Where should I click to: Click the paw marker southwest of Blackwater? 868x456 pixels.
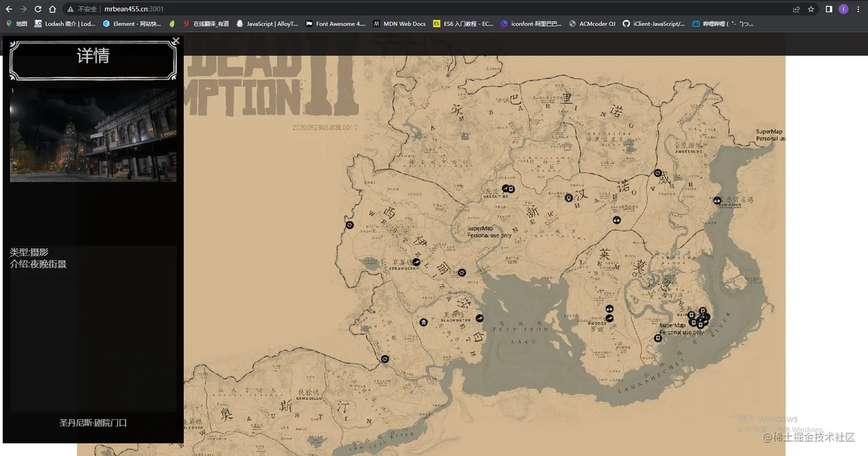point(385,359)
